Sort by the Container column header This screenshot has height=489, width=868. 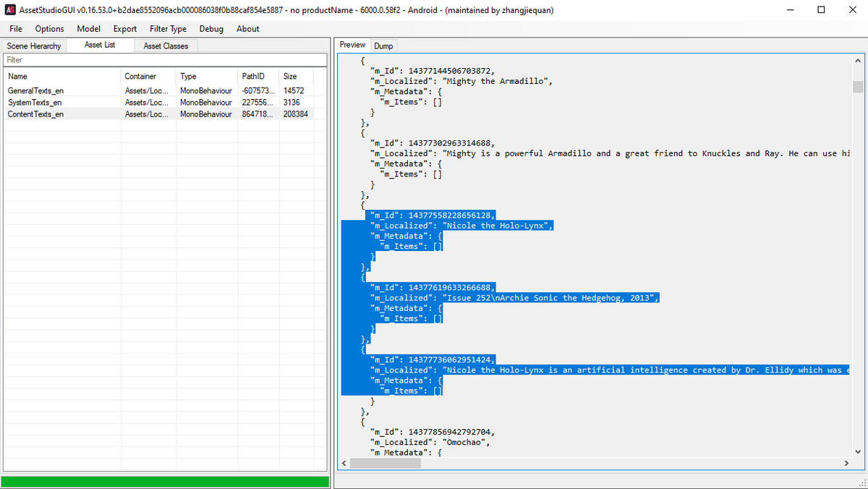[148, 76]
